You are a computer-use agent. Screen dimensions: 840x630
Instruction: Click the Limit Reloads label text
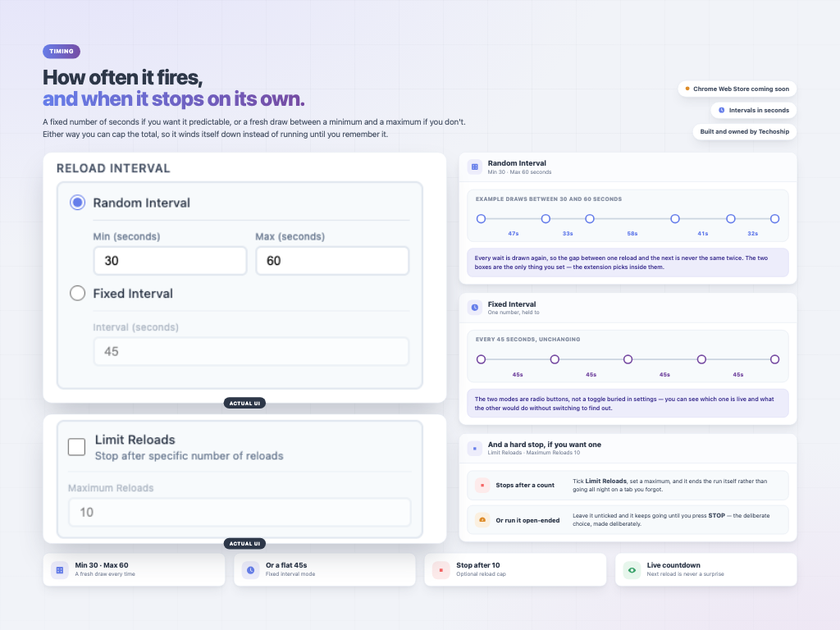135,440
